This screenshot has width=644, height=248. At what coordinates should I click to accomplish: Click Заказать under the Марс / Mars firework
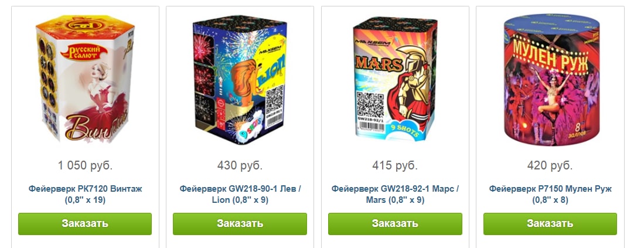[x=395, y=224]
